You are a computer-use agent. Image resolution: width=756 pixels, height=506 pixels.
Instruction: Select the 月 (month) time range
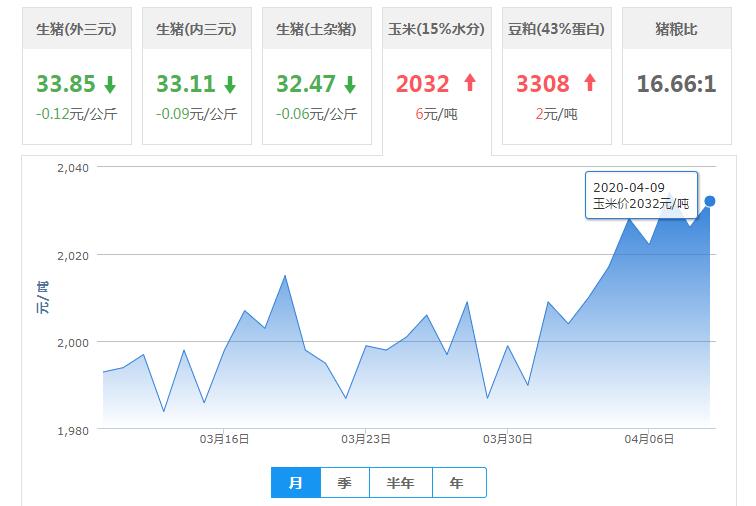pos(296,483)
